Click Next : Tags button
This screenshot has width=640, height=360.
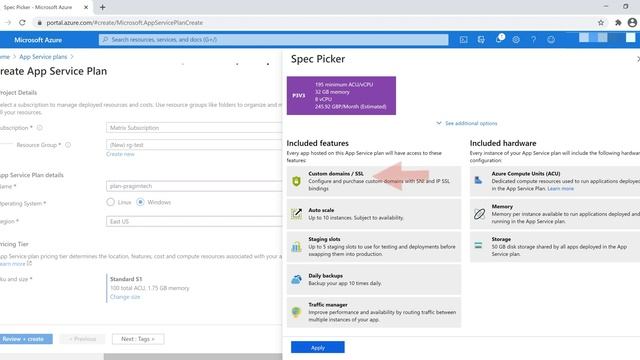[138, 339]
